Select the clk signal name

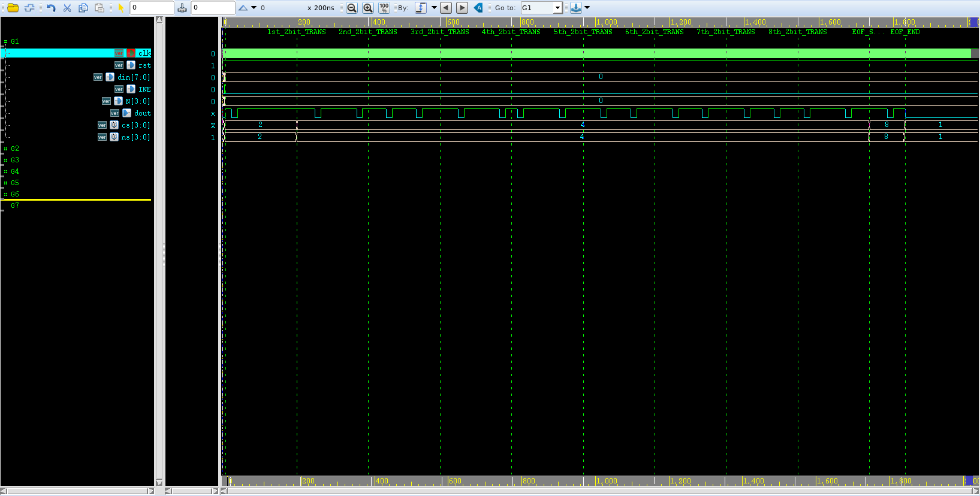pyautogui.click(x=144, y=53)
